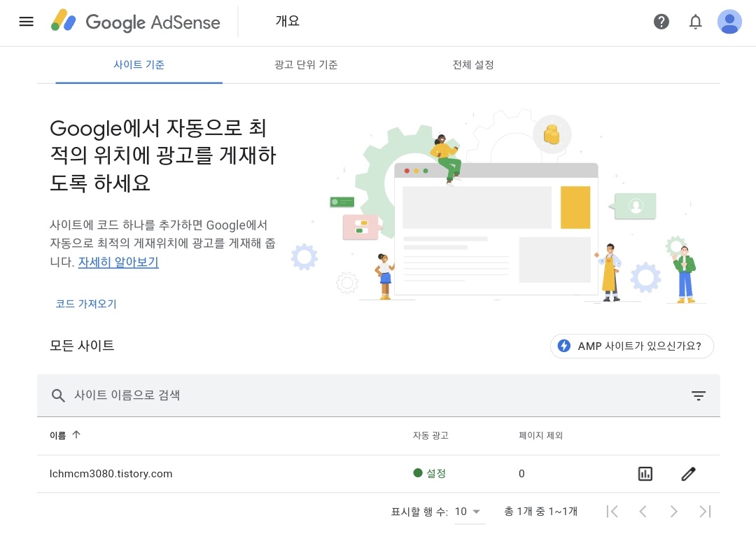Go to first page of table
Screen dimensions: 756x548
pos(612,512)
